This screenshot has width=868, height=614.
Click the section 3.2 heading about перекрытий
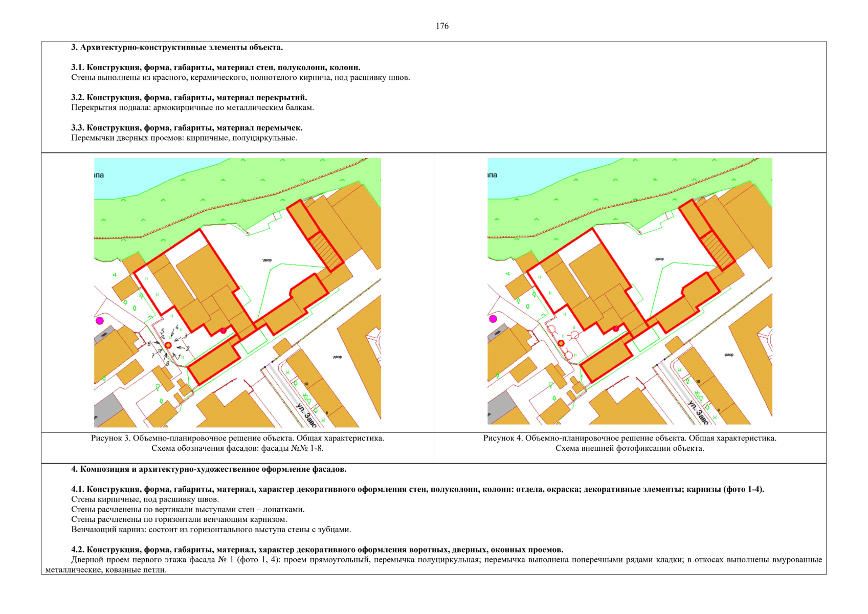[189, 98]
